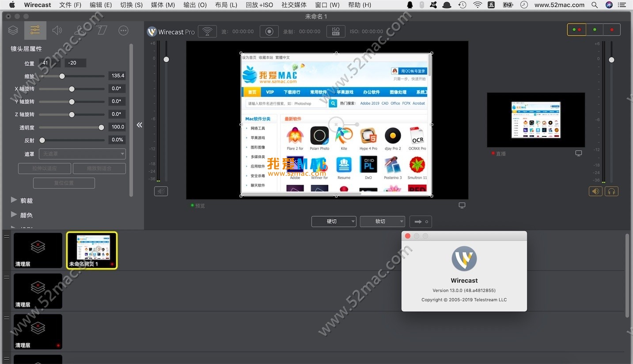Expand the 颜色 section
The height and width of the screenshot is (364, 633).
pyautogui.click(x=22, y=215)
